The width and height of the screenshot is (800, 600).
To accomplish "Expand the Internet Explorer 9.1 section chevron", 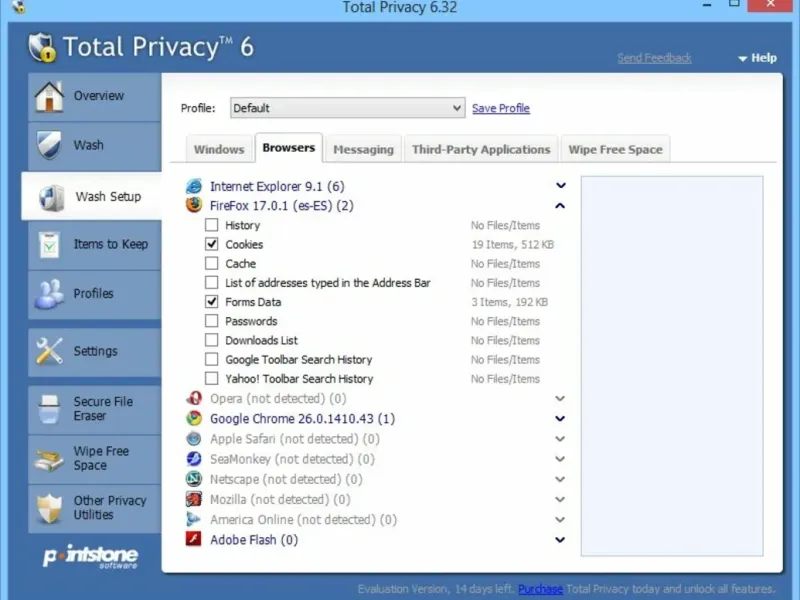I will 561,185.
